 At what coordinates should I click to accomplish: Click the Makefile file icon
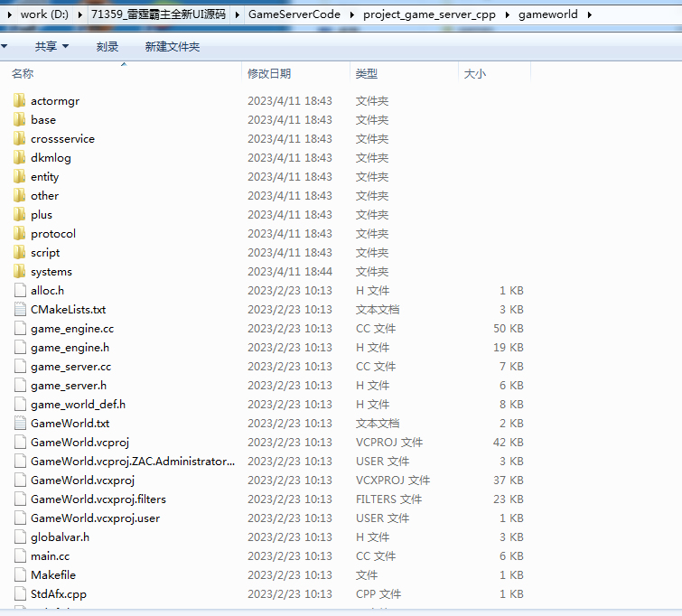20,575
